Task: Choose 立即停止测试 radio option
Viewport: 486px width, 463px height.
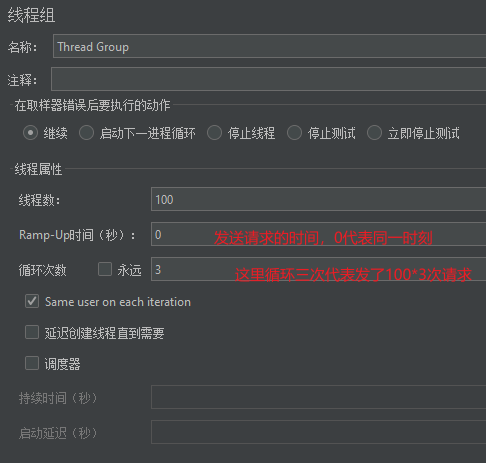Action: [x=374, y=133]
